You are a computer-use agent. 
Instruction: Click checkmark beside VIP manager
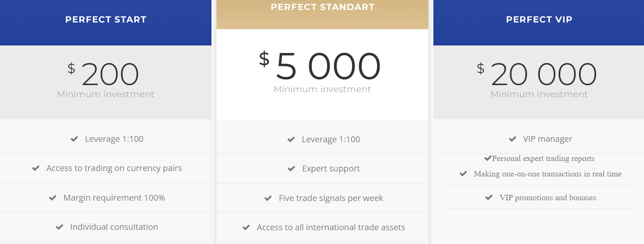[513, 139]
